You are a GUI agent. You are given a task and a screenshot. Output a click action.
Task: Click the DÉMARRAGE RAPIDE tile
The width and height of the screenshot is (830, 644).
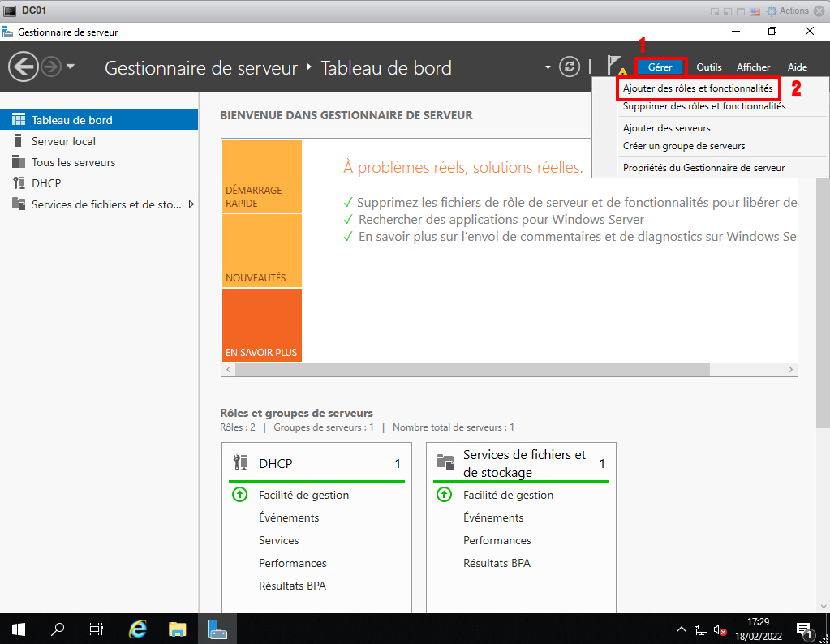pos(261,177)
